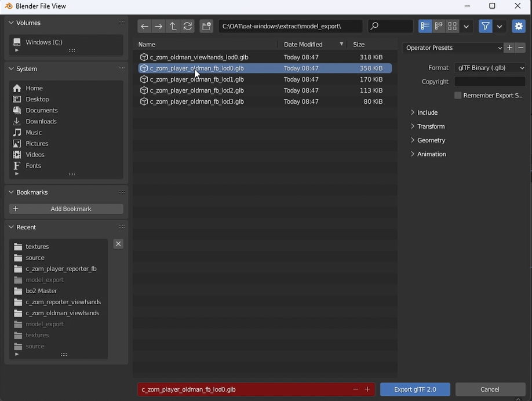
Task: Click the Export glTF 2.0 button
Action: pos(415,389)
